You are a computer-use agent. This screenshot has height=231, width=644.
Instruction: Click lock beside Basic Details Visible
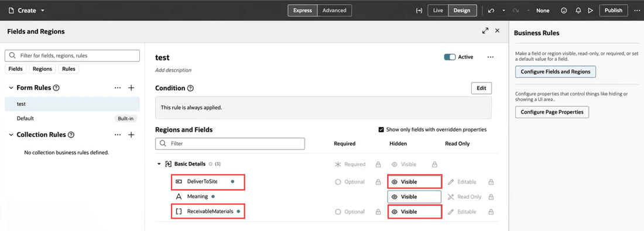click(x=434, y=164)
